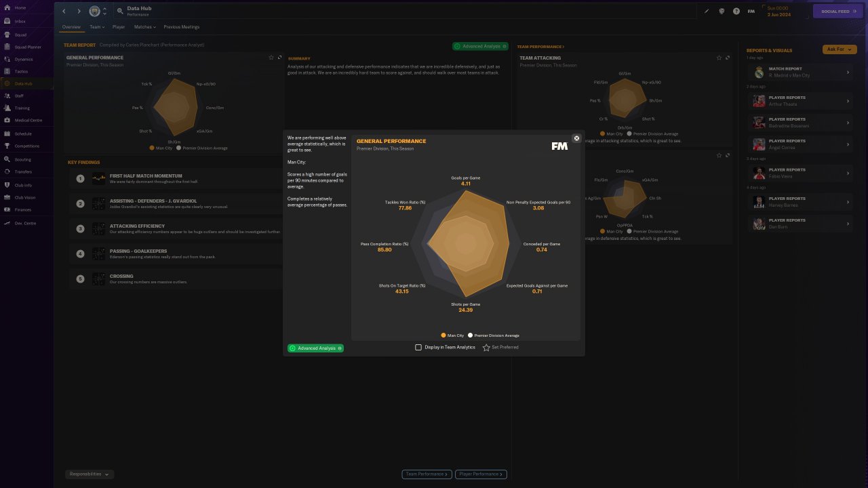This screenshot has height=488, width=868.
Task: Switch to the Player tab
Action: (x=119, y=27)
